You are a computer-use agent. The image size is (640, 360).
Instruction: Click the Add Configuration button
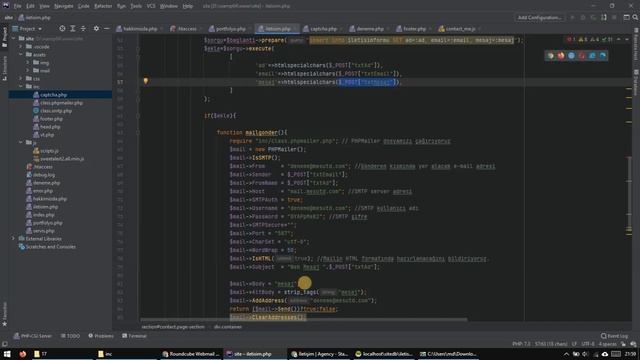540,18
